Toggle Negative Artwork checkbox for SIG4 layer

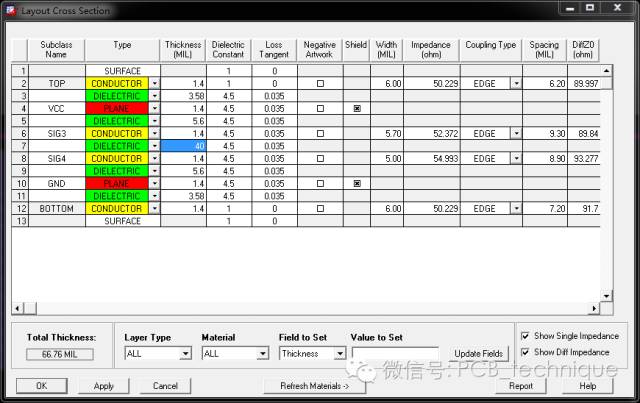click(x=320, y=158)
